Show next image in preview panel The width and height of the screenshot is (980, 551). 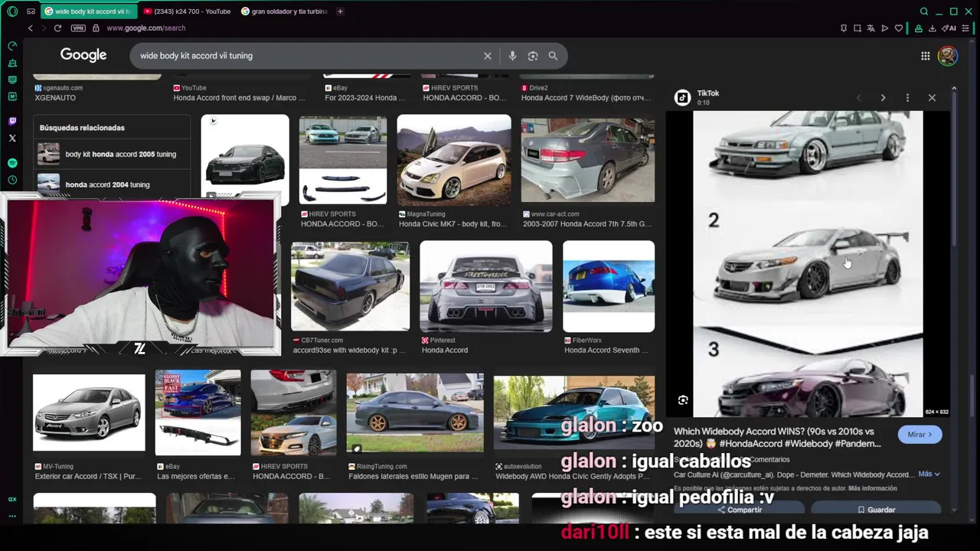tap(883, 98)
